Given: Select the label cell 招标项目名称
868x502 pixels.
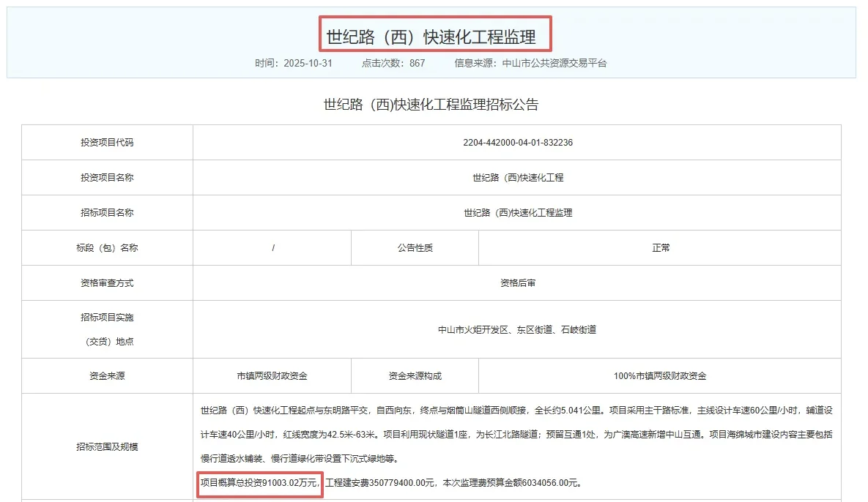Looking at the screenshot, I should (x=108, y=213).
